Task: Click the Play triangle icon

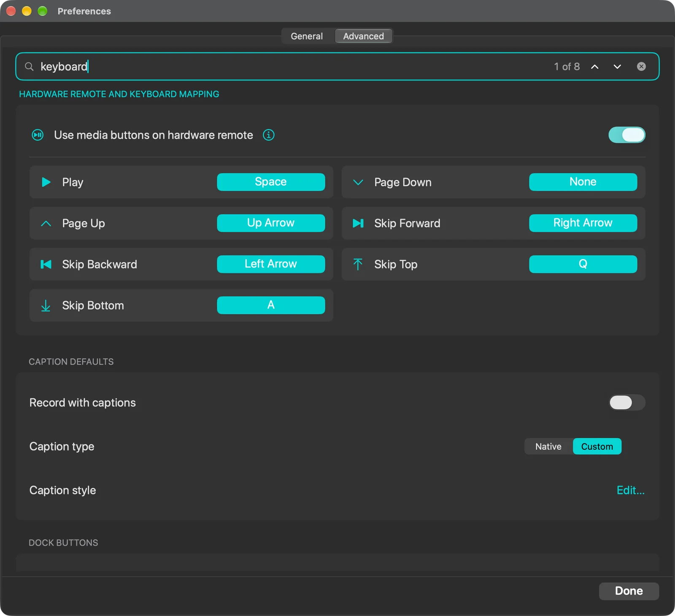Action: point(46,182)
